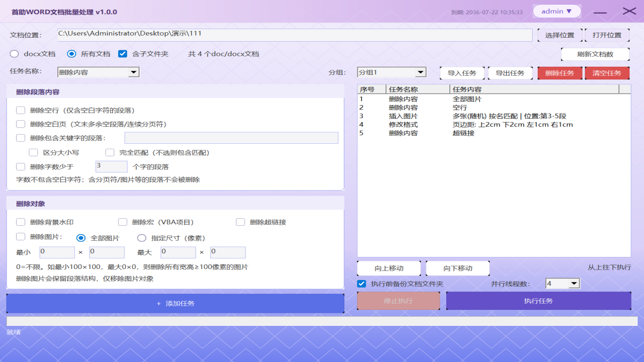The image size is (644, 362).
Task: Check the 区分大小写 option
Action: [34, 152]
